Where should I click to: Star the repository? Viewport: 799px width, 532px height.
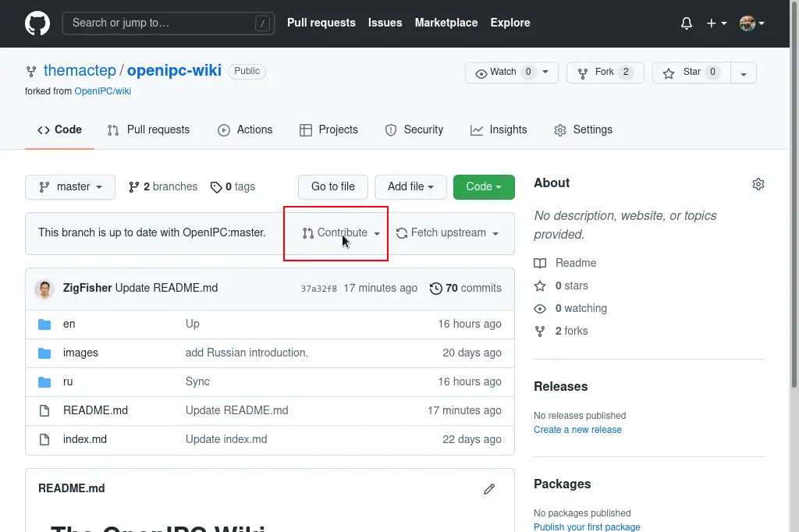click(691, 73)
